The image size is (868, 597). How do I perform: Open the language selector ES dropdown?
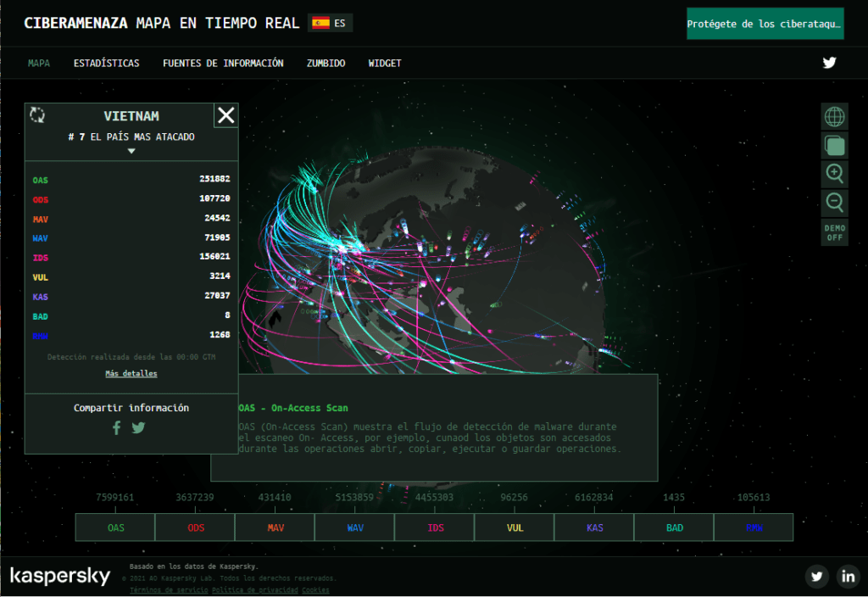click(x=331, y=23)
